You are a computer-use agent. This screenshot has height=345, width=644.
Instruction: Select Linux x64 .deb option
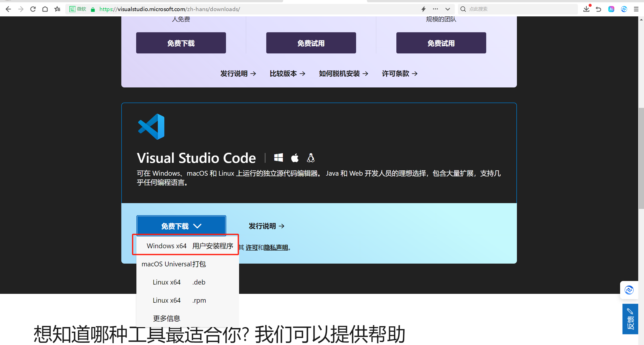tap(187, 282)
